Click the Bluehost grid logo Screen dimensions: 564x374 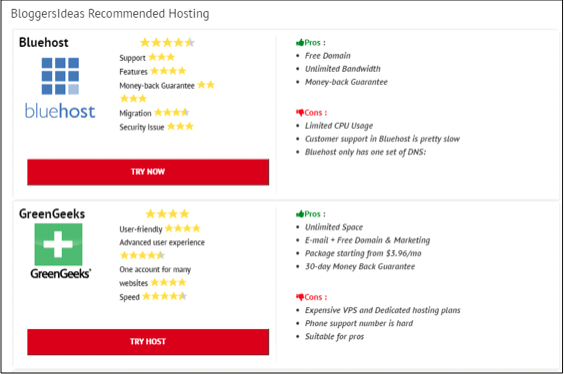point(60,76)
